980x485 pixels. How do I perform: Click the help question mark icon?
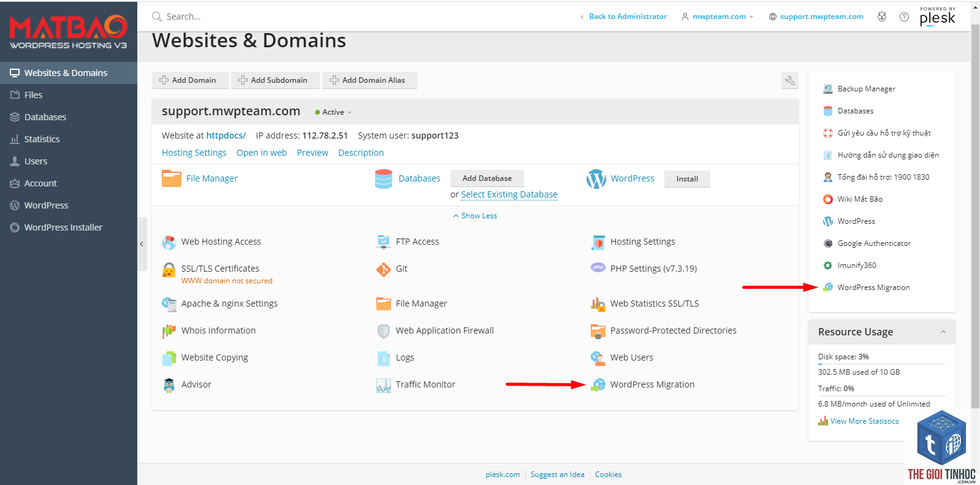(x=904, y=17)
